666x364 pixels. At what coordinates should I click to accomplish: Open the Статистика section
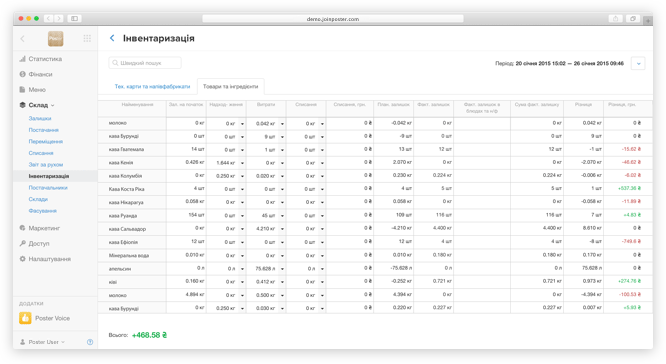coord(41,59)
